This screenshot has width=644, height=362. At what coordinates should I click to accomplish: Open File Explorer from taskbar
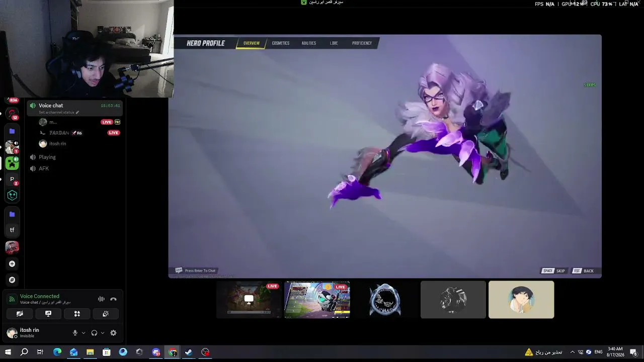(90, 352)
